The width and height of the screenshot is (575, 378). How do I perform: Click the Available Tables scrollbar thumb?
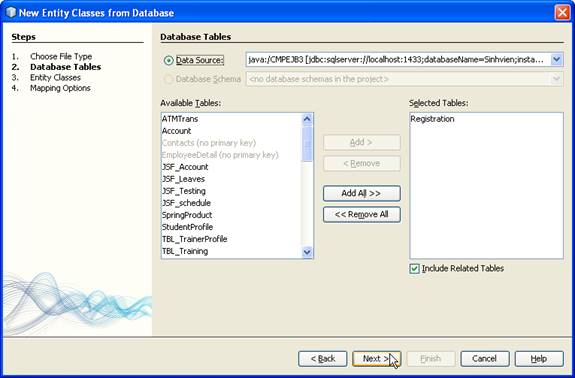click(307, 143)
